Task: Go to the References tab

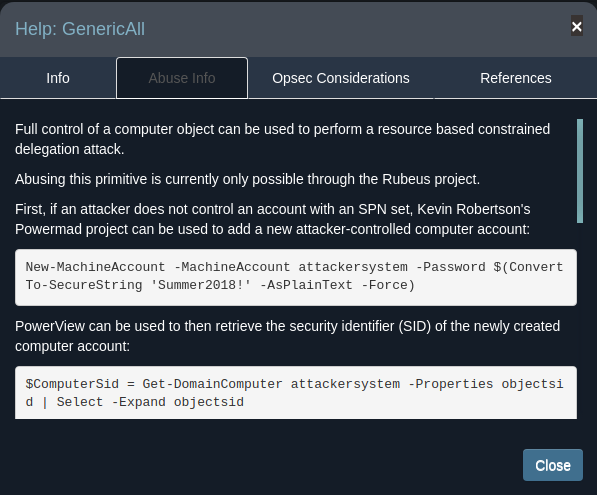Action: click(516, 78)
